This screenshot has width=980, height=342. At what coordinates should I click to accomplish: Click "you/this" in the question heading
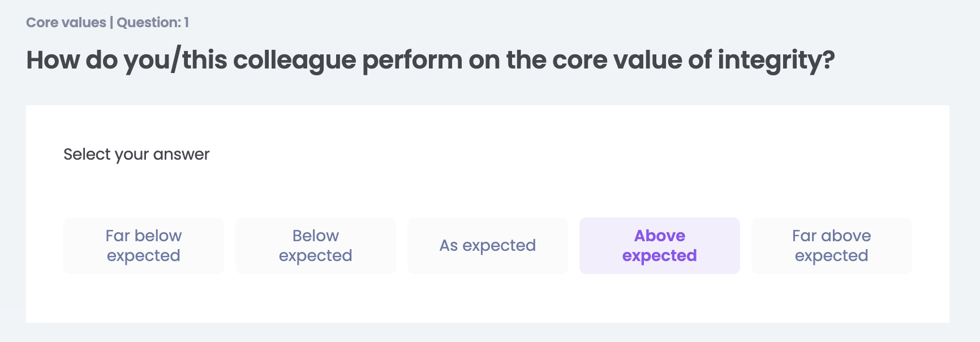[x=175, y=61]
